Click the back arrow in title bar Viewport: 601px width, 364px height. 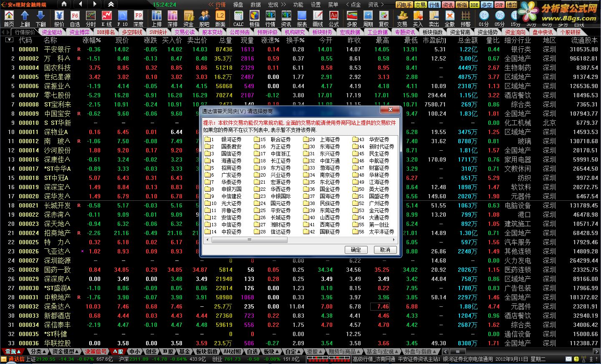(80, 4)
